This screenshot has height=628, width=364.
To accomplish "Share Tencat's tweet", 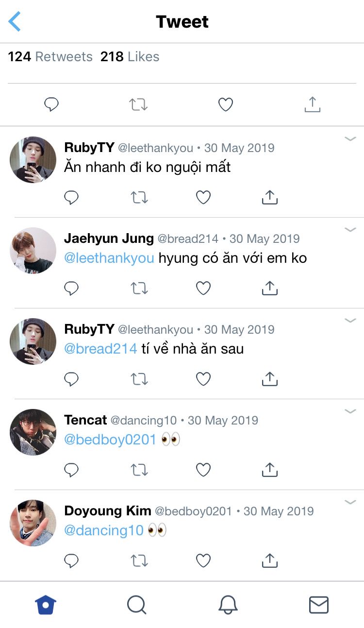I will [269, 470].
